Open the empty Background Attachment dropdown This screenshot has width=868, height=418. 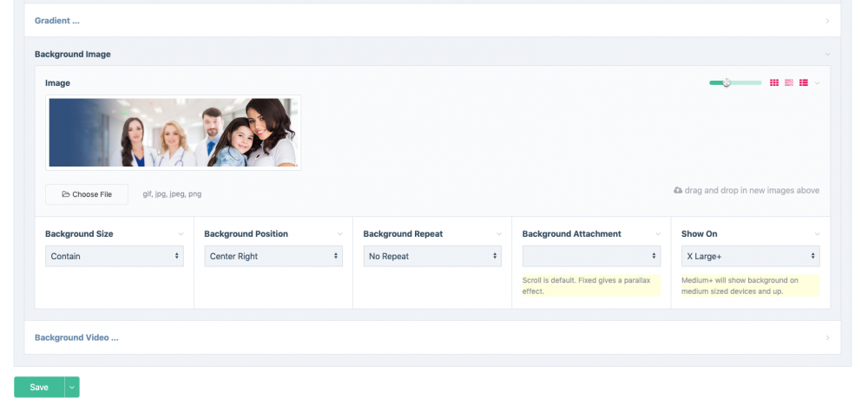click(x=591, y=256)
